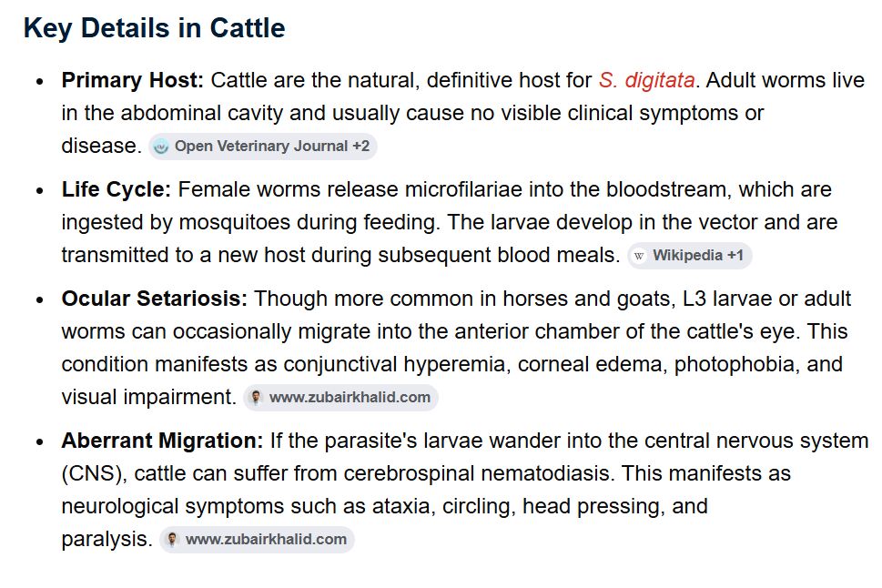
Task: Click avatar icon in Aberrant Migration citation
Action: click(x=173, y=540)
